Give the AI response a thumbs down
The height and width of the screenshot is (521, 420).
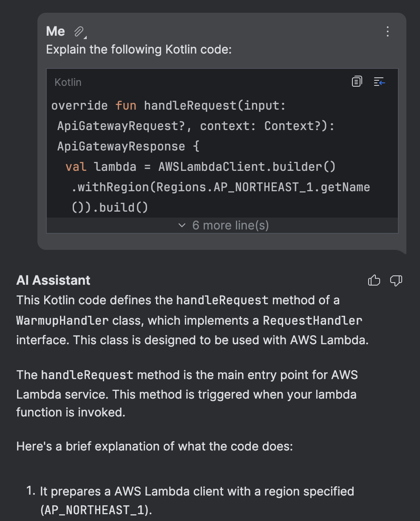coord(396,280)
